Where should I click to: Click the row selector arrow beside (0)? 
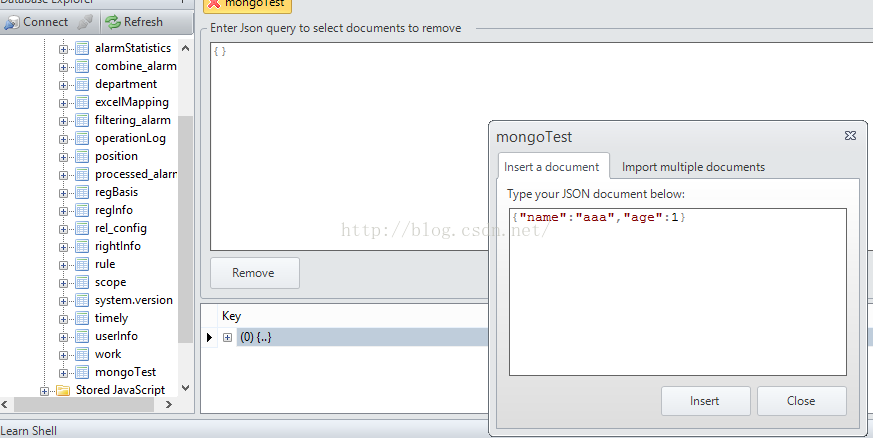[x=209, y=337]
